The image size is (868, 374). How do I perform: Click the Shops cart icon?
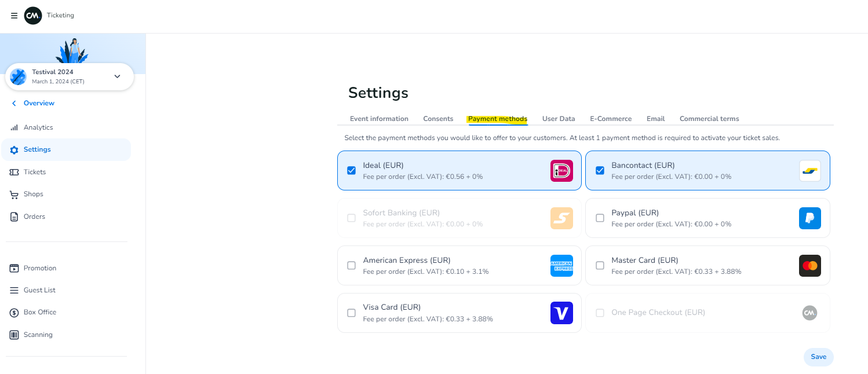click(x=14, y=195)
